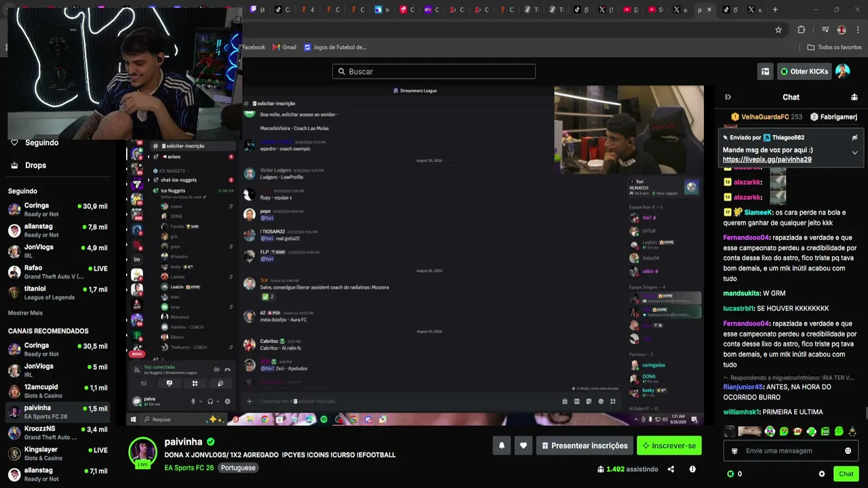
Task: Open the Gmail bookmark
Action: (284, 47)
